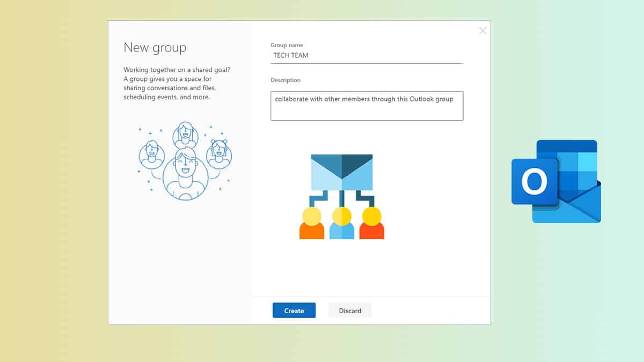Select the New group dialog heading
The height and width of the screenshot is (362, 644).
156,48
